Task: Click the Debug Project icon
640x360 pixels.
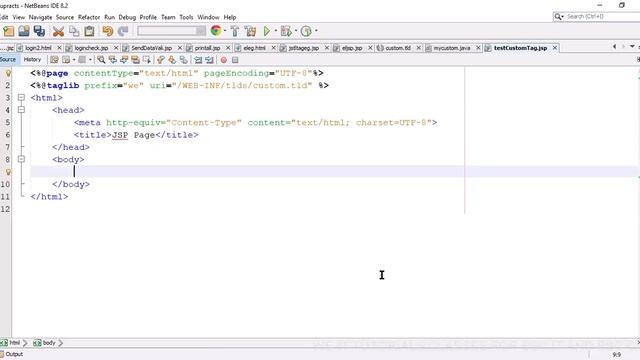Action: pos(286,31)
